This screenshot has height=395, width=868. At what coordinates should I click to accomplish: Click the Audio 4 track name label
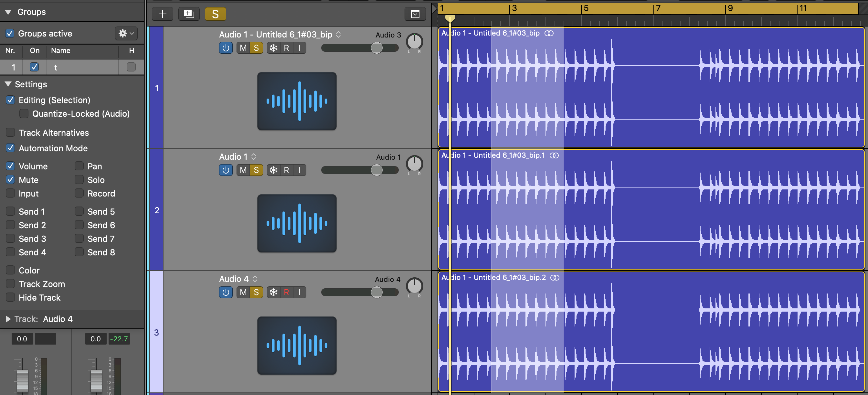click(x=234, y=279)
